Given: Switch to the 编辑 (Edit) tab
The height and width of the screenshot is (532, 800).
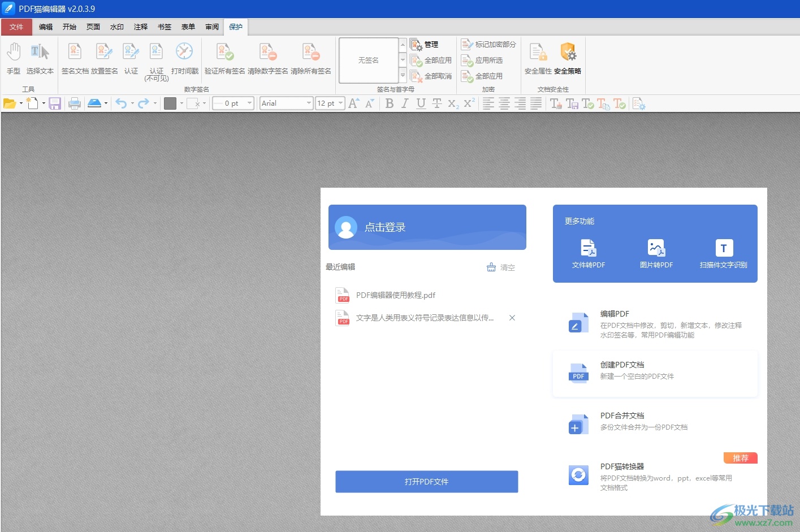Looking at the screenshot, I should point(46,27).
